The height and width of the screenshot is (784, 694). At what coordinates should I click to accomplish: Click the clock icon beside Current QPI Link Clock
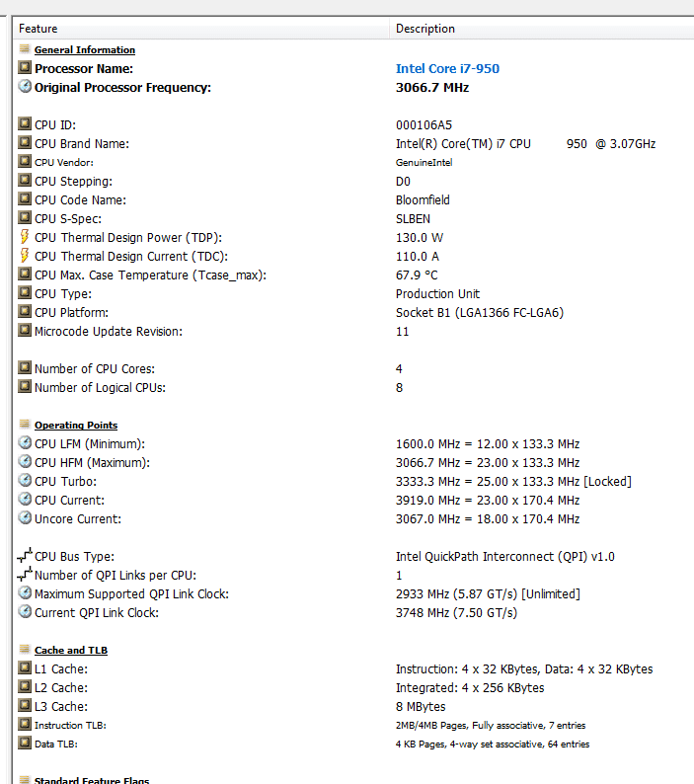[x=25, y=611]
